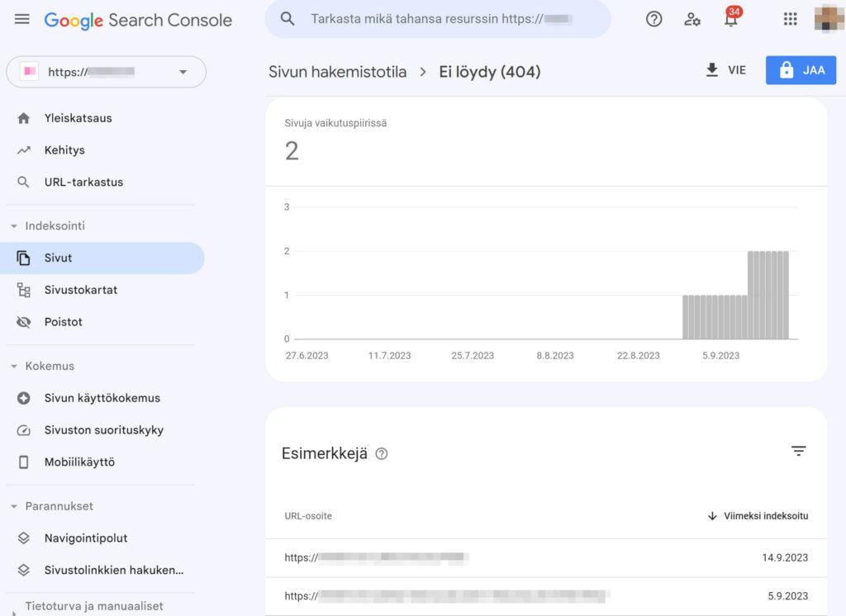
Task: Click the help question mark icon
Action: coord(654,19)
